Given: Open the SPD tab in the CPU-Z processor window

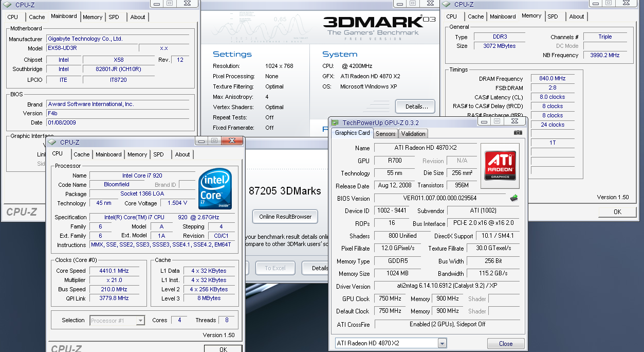Looking at the screenshot, I should click(159, 154).
